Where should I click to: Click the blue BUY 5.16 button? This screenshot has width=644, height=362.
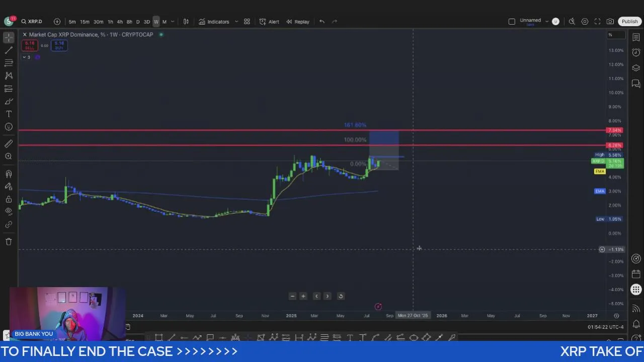[59, 45]
